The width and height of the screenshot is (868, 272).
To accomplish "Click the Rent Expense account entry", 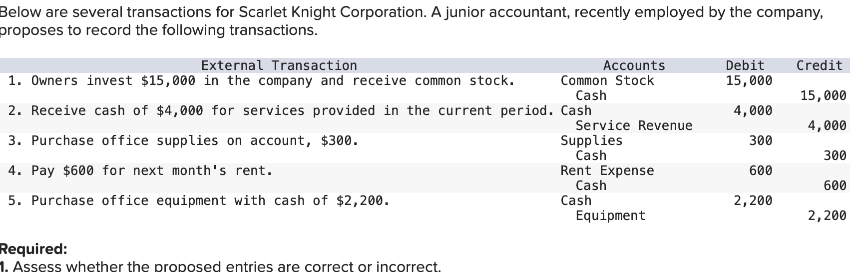I will [607, 170].
